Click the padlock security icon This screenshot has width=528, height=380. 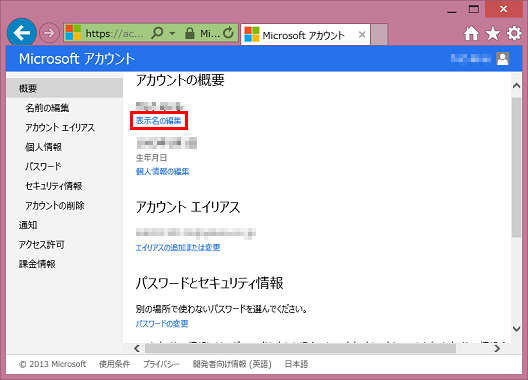coord(190,33)
